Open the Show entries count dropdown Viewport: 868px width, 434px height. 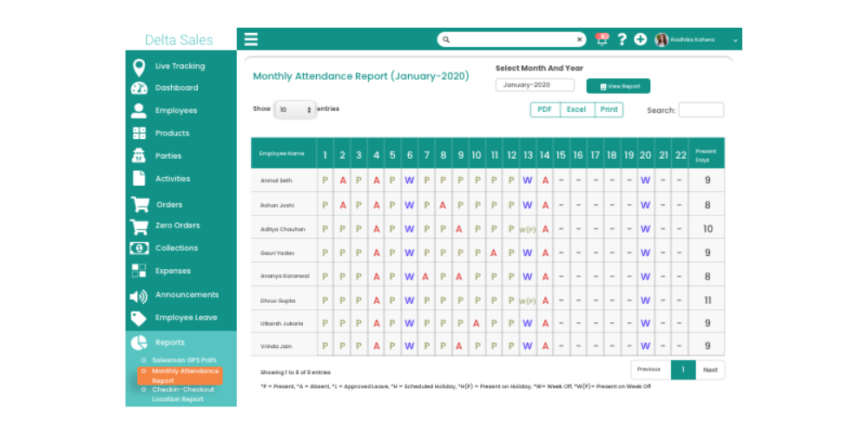[x=295, y=109]
